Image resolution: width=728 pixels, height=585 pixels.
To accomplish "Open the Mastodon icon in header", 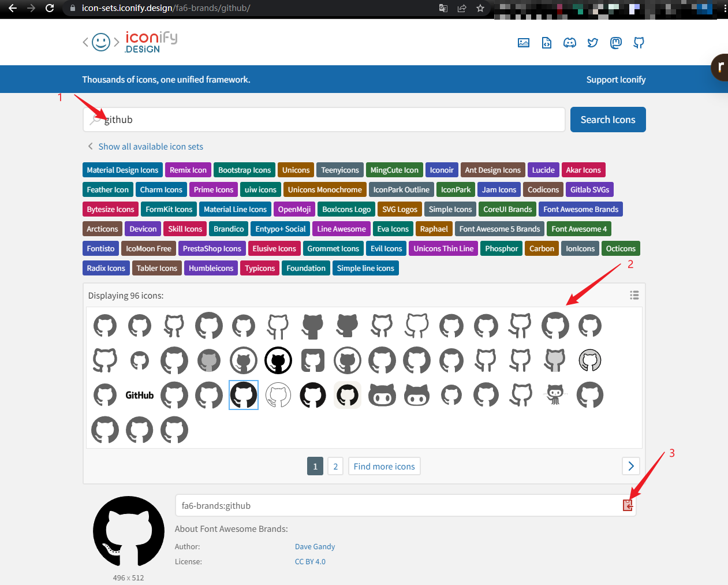I will [x=616, y=43].
